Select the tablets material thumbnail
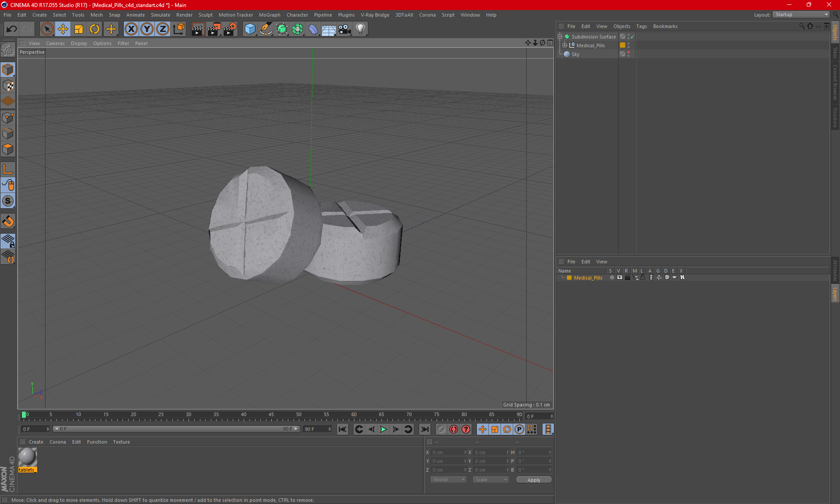The image size is (840, 504). tap(28, 457)
